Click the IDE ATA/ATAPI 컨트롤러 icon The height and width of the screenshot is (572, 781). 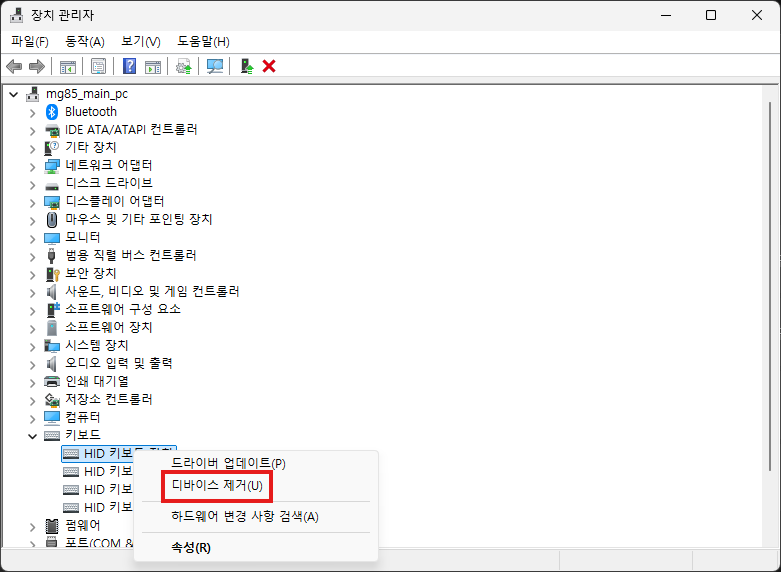[52, 130]
